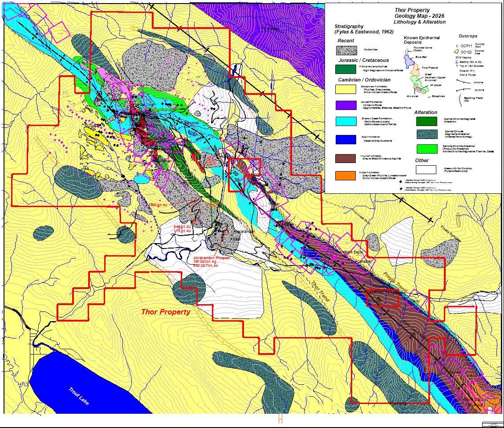This screenshot has width=504, height=428.
Task: Click the Rockslides stippled legend symbol
Action: 346,50
